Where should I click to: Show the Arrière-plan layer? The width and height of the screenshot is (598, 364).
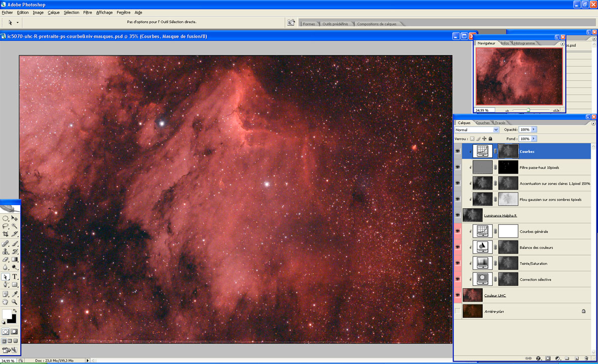click(x=457, y=311)
